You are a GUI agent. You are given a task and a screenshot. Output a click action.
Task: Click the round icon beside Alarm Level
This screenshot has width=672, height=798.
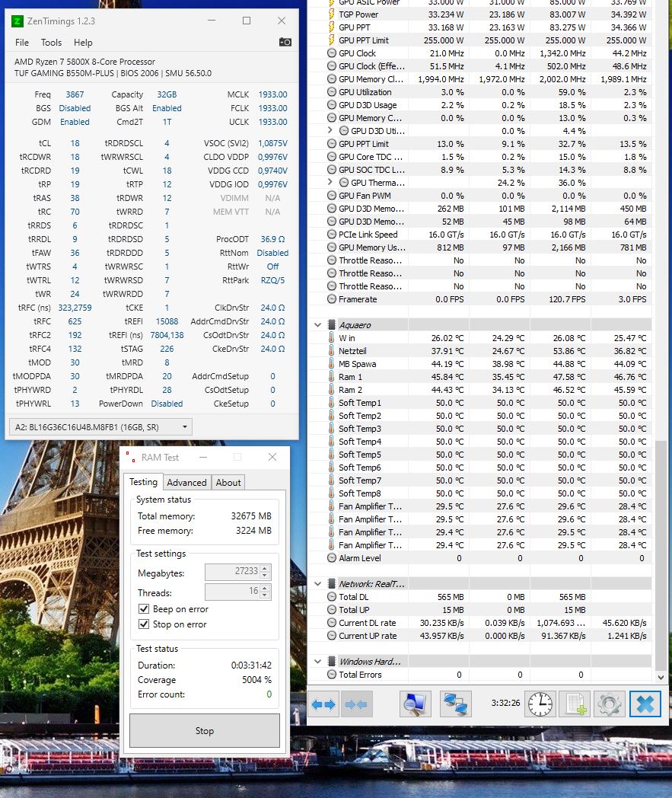(x=332, y=558)
